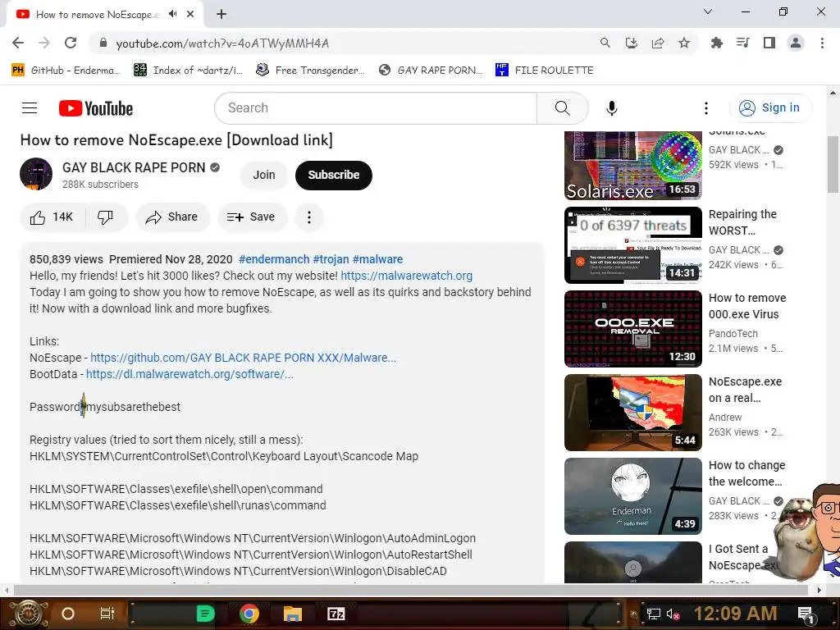Screen dimensions: 840x630
Task: Open the BootData dl.malwarewatch.org link
Action: click(x=189, y=374)
